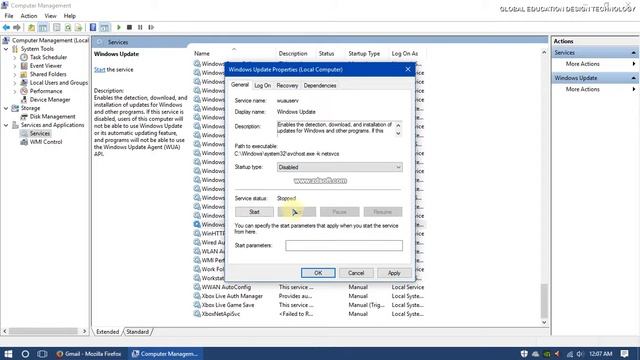Expand the Performance tree node

(x=15, y=91)
